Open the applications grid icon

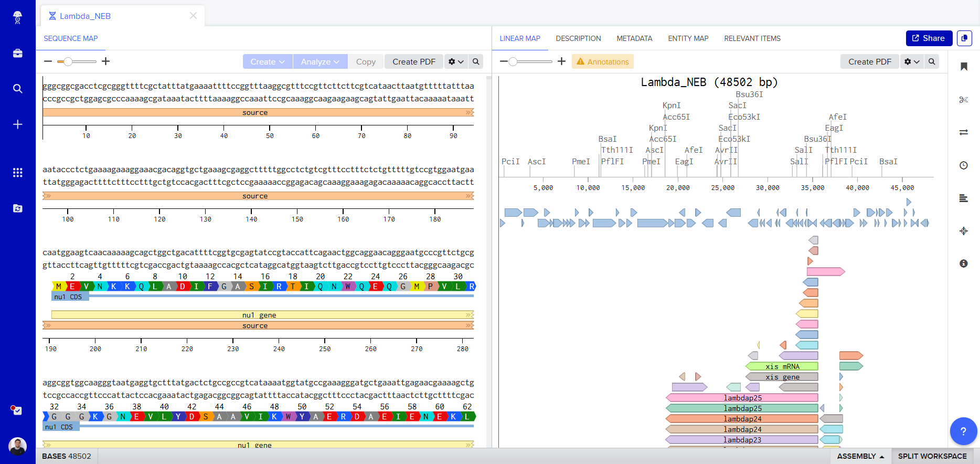[x=17, y=173]
